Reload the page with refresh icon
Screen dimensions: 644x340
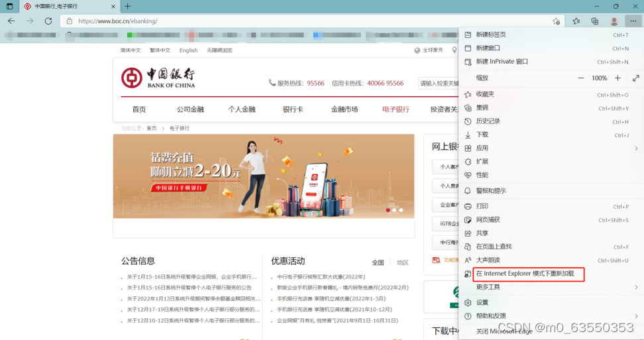click(x=48, y=21)
